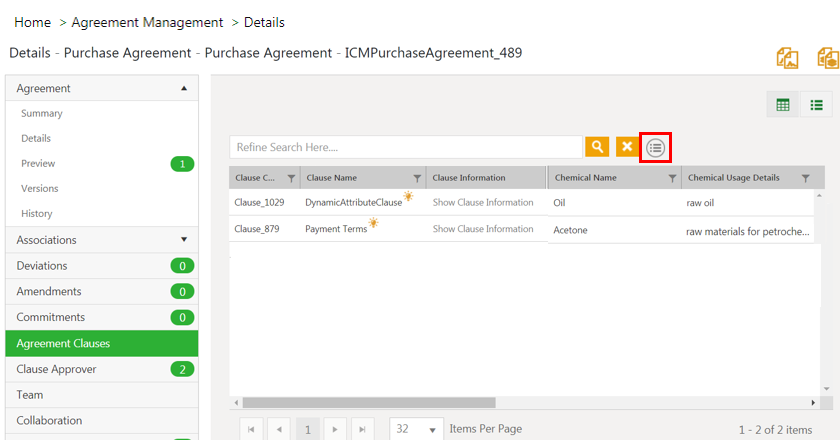
Task: Filter the Chemical Usage Details column
Action: pyautogui.click(x=805, y=178)
